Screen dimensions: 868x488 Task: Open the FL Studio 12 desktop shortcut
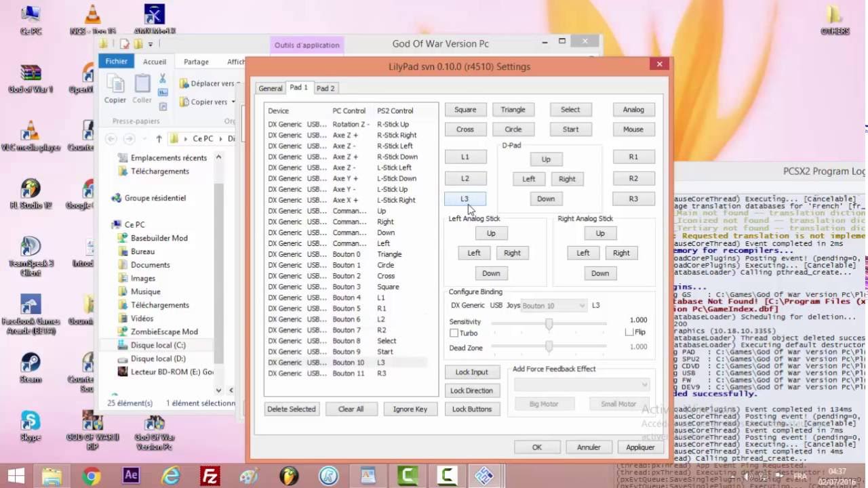(x=31, y=193)
